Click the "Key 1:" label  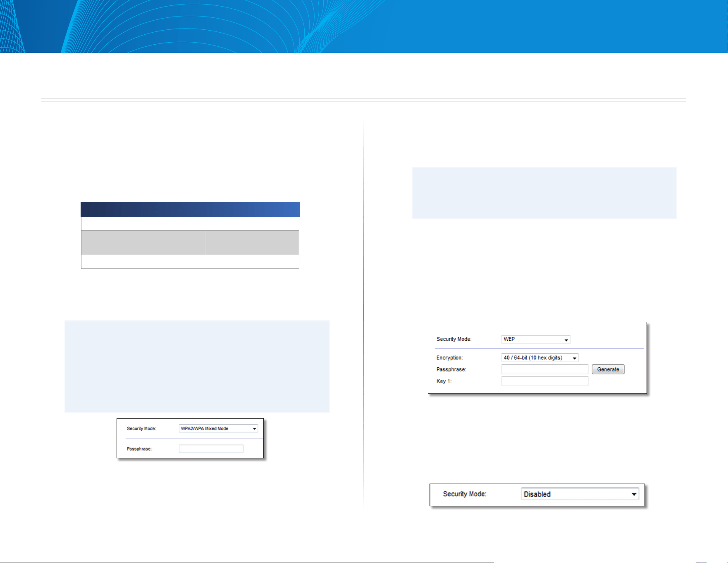(x=444, y=381)
